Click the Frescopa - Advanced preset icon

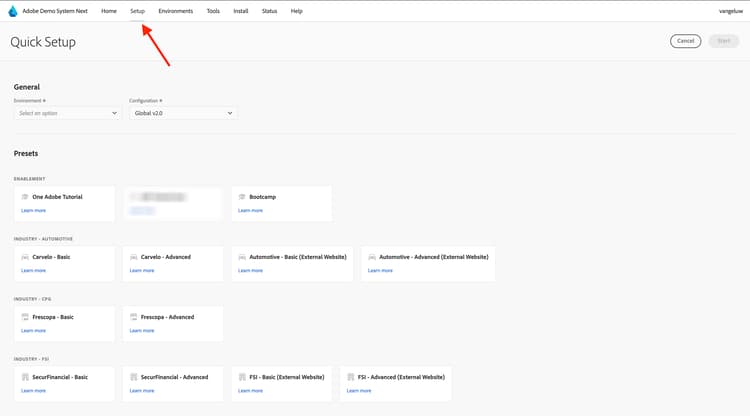click(133, 317)
